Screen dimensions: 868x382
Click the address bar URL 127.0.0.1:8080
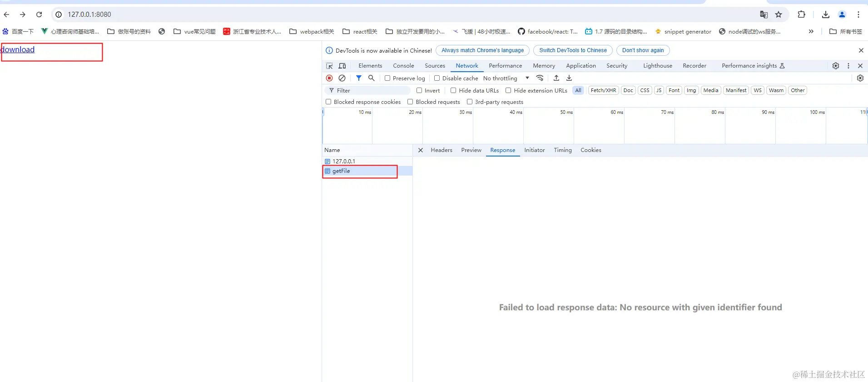click(x=89, y=15)
